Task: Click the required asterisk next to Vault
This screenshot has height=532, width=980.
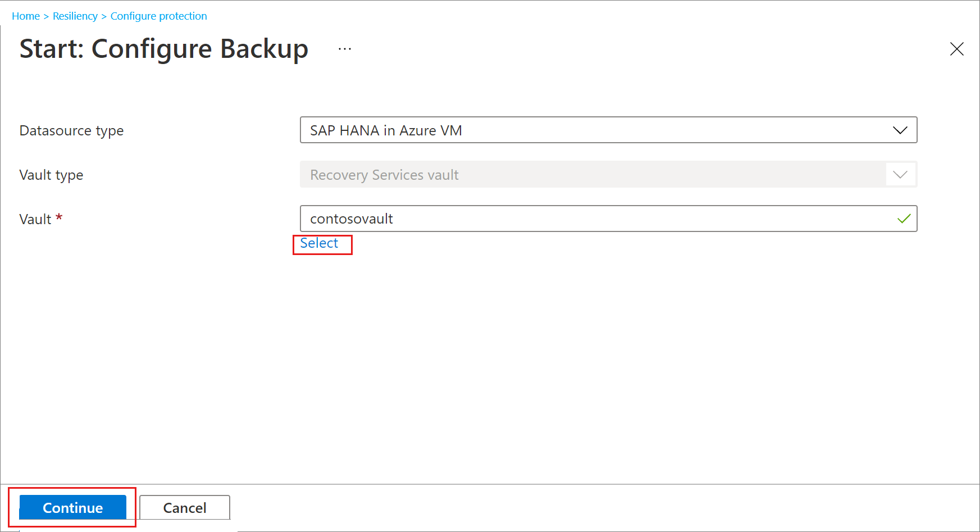Action: pyautogui.click(x=59, y=219)
